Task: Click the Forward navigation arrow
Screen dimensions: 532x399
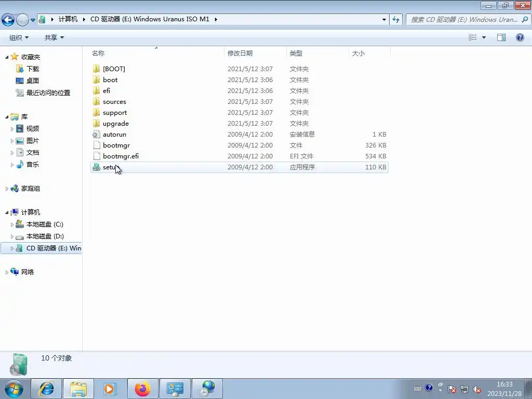Action: coord(22,20)
